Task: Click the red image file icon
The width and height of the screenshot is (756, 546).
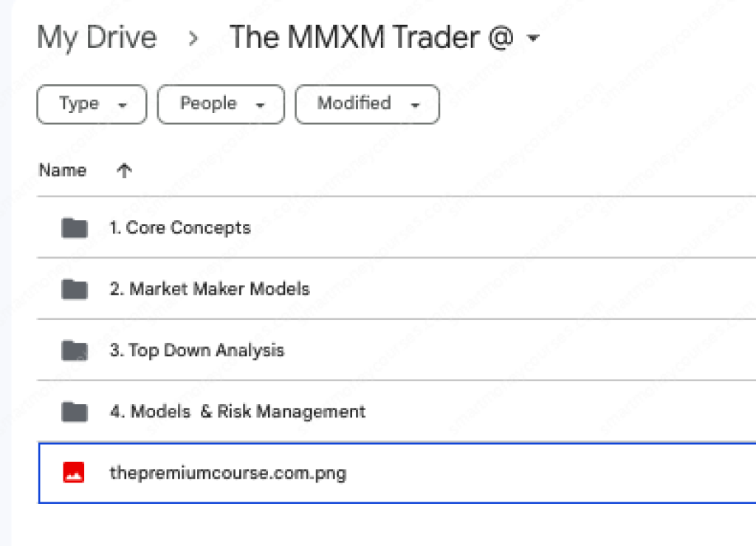Action: coord(74,473)
